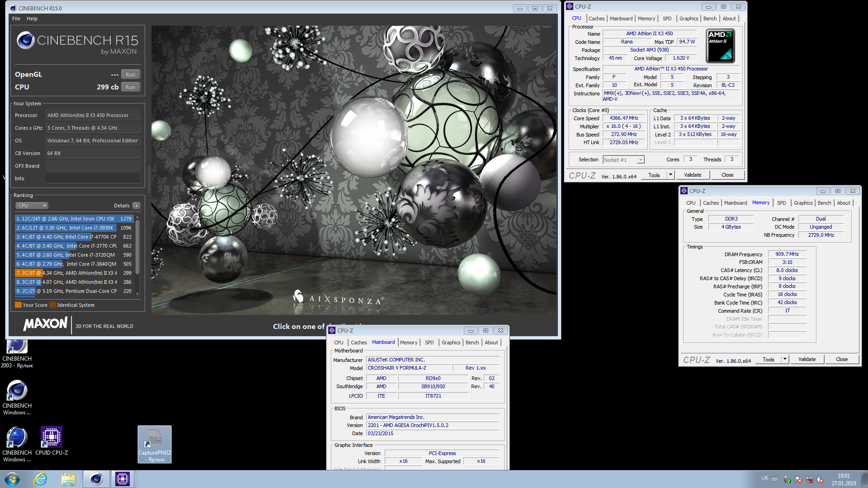Launch Internet Explorer from taskbar
This screenshot has width=868, height=488.
click(x=41, y=479)
